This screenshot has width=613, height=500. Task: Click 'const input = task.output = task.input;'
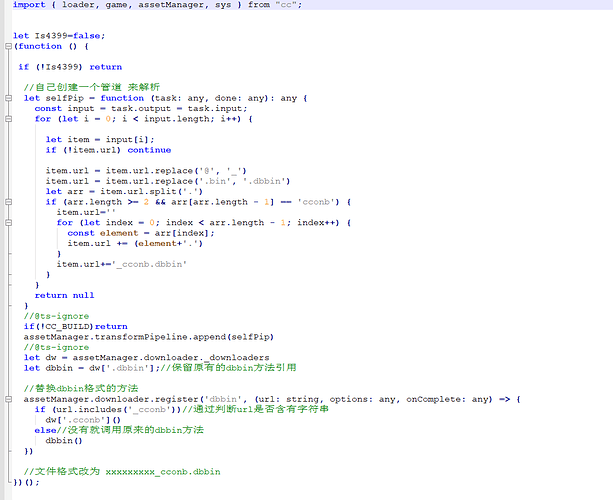pyautogui.click(x=141, y=108)
